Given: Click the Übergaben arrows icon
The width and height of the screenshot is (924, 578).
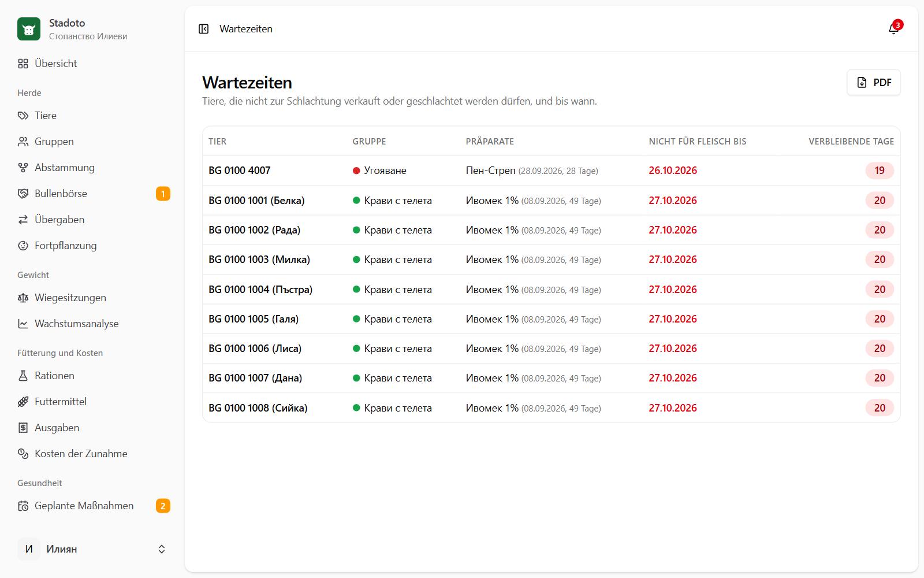Looking at the screenshot, I should pos(23,220).
